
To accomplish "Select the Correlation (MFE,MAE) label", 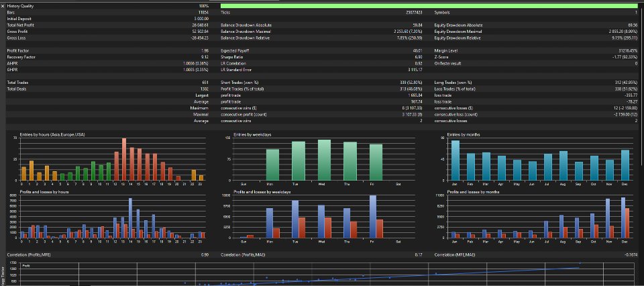I will [x=453, y=255].
